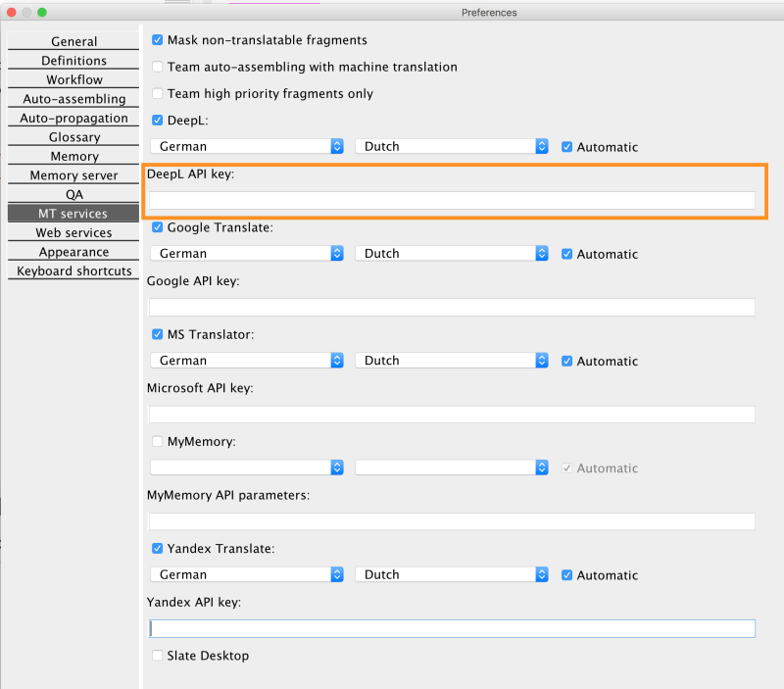Open MyMemory target language dropdown
This screenshot has height=689, width=784.
[x=452, y=467]
